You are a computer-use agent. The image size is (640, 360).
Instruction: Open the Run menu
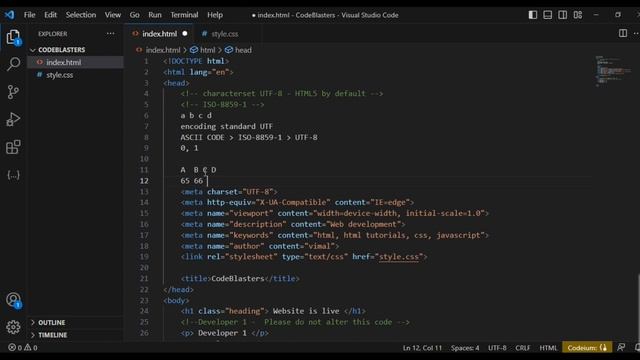click(155, 15)
